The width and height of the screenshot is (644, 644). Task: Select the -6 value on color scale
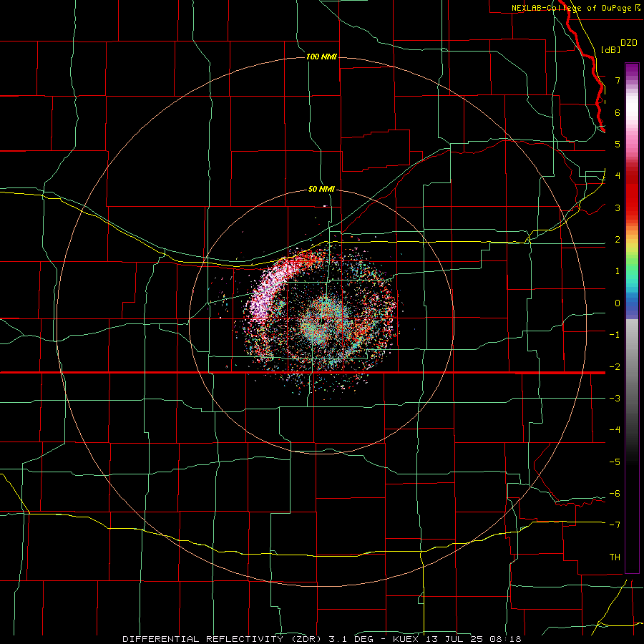[x=615, y=494]
